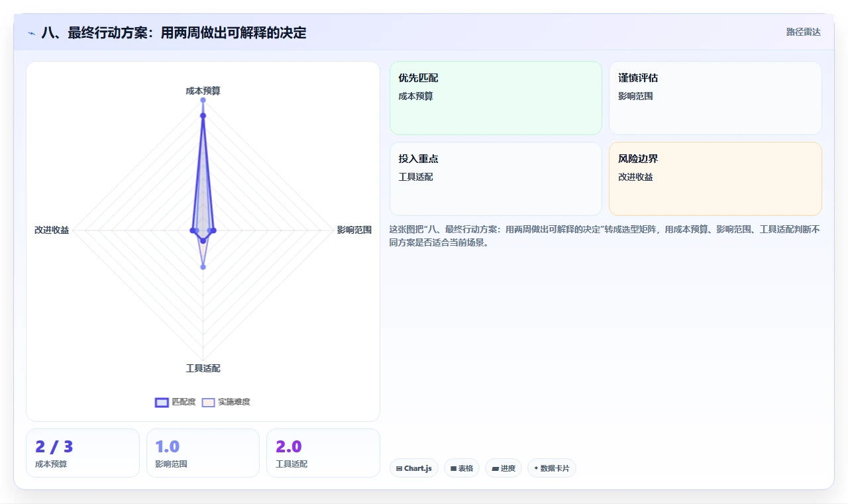
Task: Click the lightning icon beside the title
Action: point(31,33)
